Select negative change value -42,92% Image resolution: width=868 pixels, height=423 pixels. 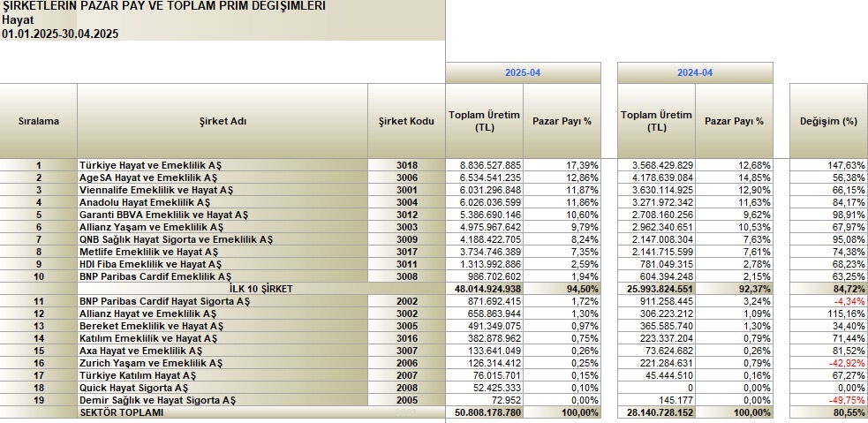828,363
